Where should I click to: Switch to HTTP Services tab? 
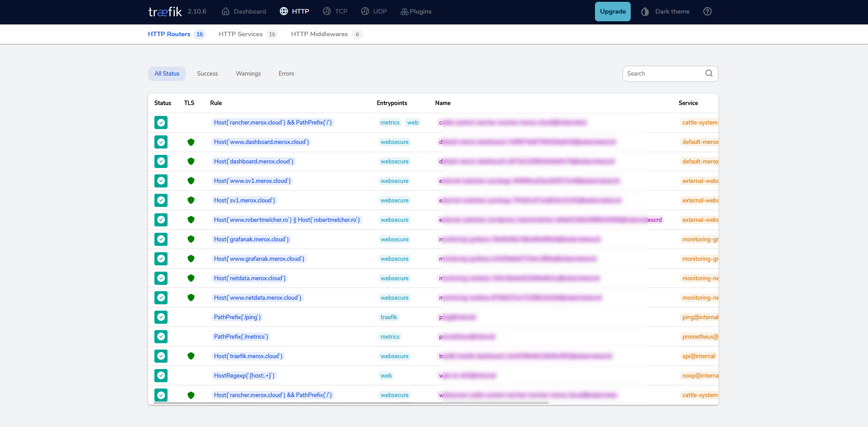[248, 34]
